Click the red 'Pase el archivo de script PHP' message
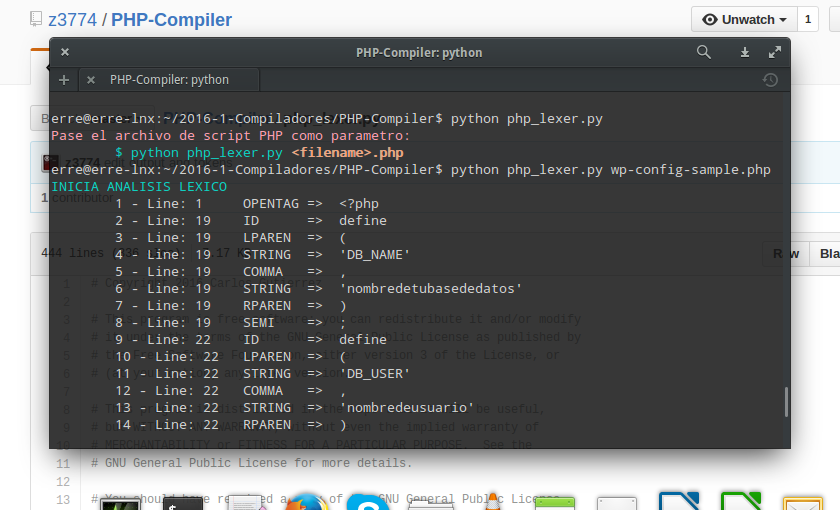This screenshot has height=510, width=840. (x=230, y=136)
